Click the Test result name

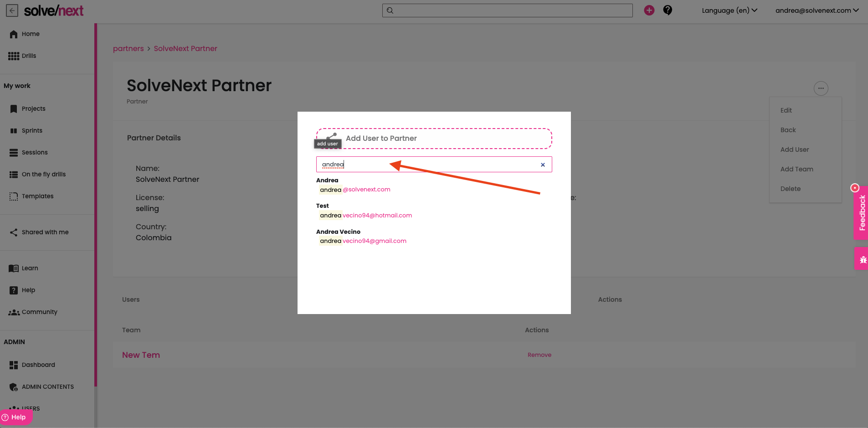[322, 206]
